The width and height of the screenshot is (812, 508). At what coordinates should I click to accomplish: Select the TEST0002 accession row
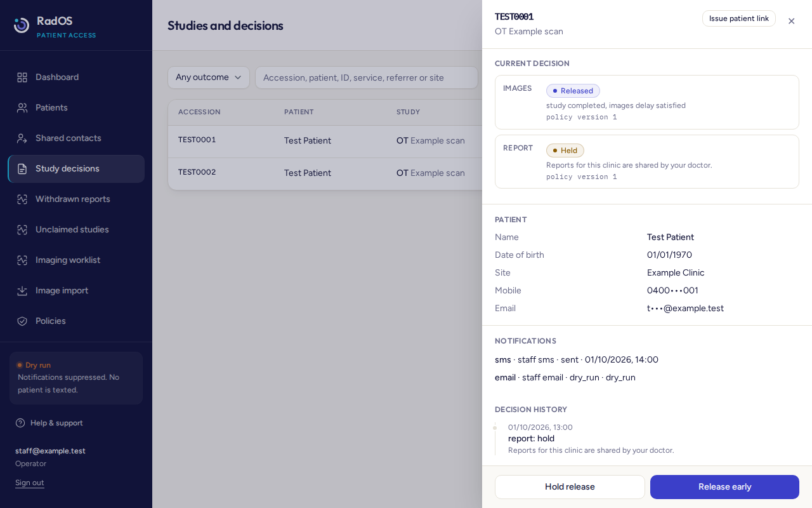325,173
